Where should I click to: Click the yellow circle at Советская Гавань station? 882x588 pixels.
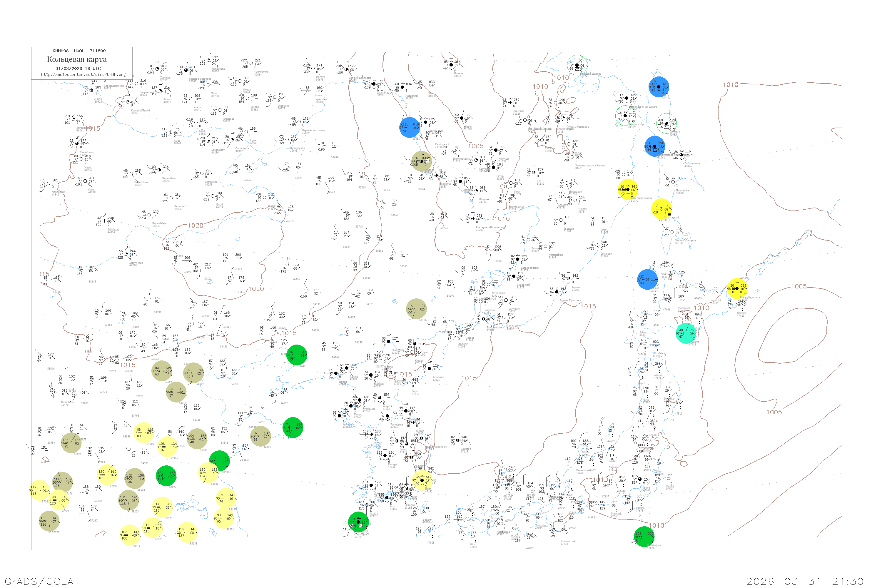[x=628, y=190]
